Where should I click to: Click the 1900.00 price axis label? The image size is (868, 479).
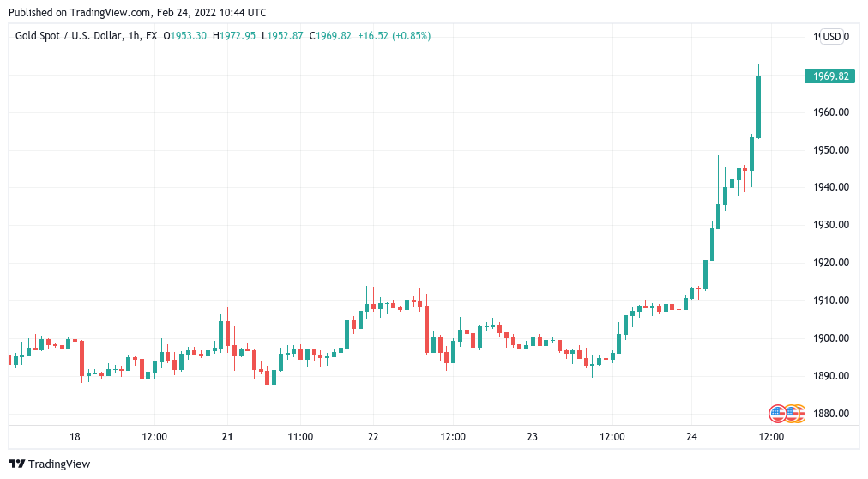coord(831,338)
